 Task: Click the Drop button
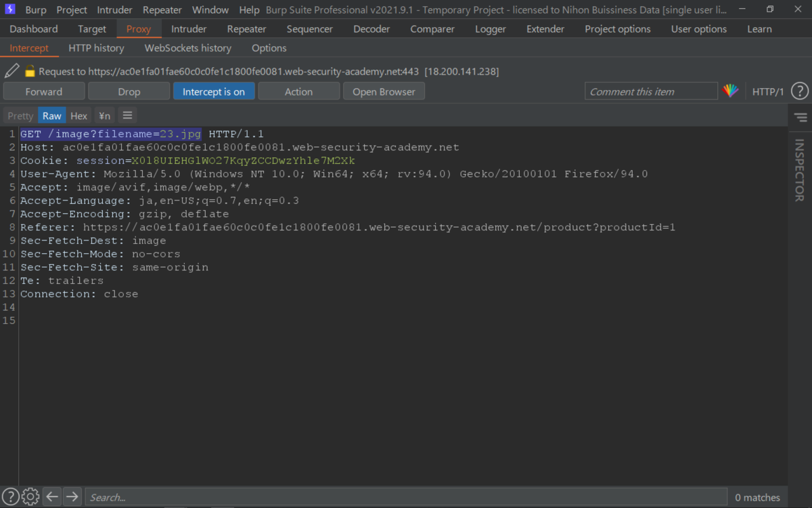coord(129,91)
